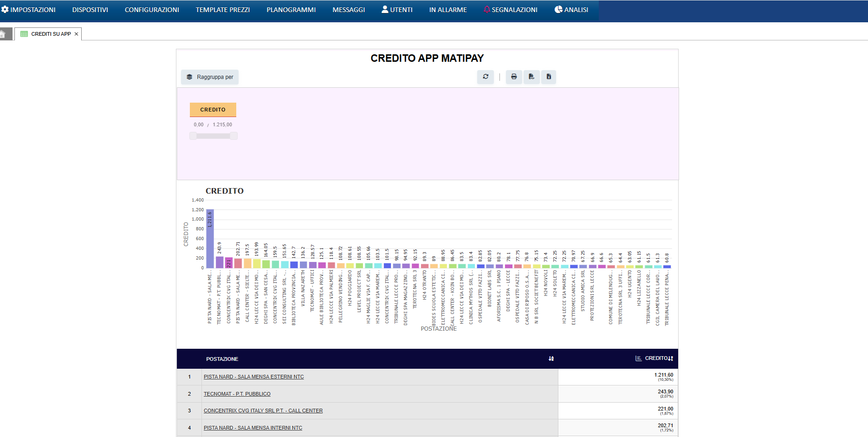
Task: Click the POSTAZIONE column header text
Action: (222, 359)
